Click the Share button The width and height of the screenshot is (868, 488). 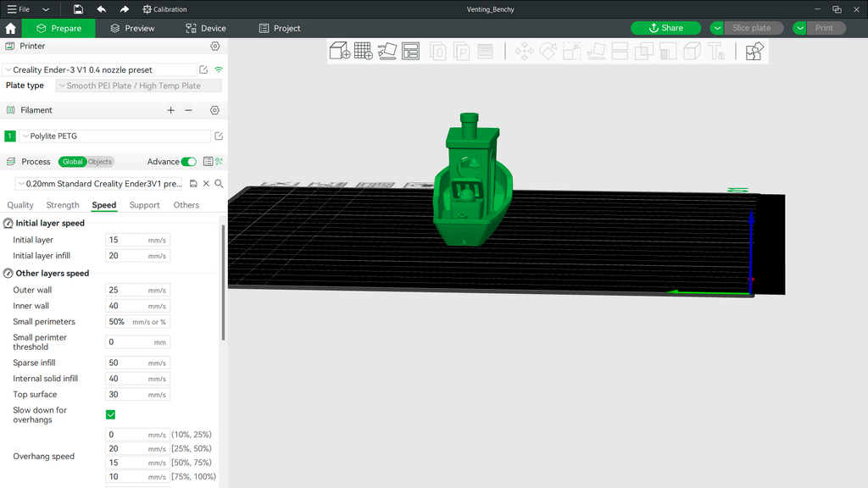tap(665, 28)
